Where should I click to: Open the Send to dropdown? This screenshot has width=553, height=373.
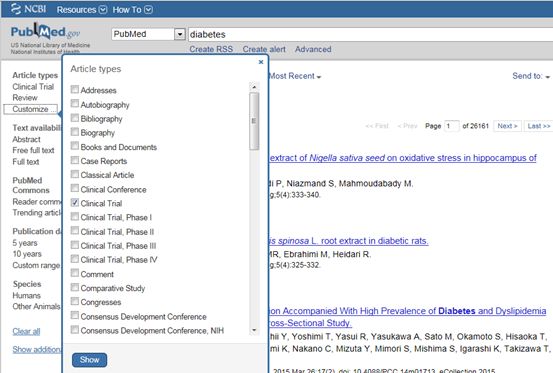pyautogui.click(x=531, y=76)
